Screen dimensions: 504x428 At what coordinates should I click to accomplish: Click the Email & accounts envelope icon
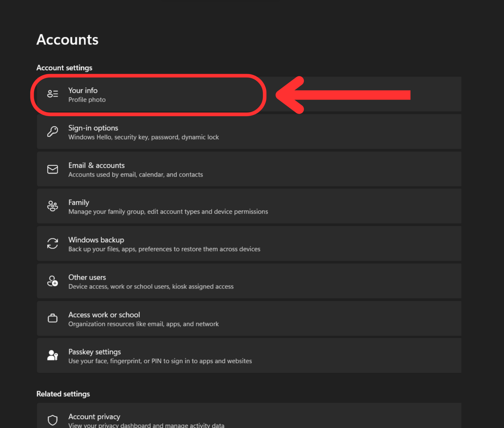pyautogui.click(x=52, y=169)
